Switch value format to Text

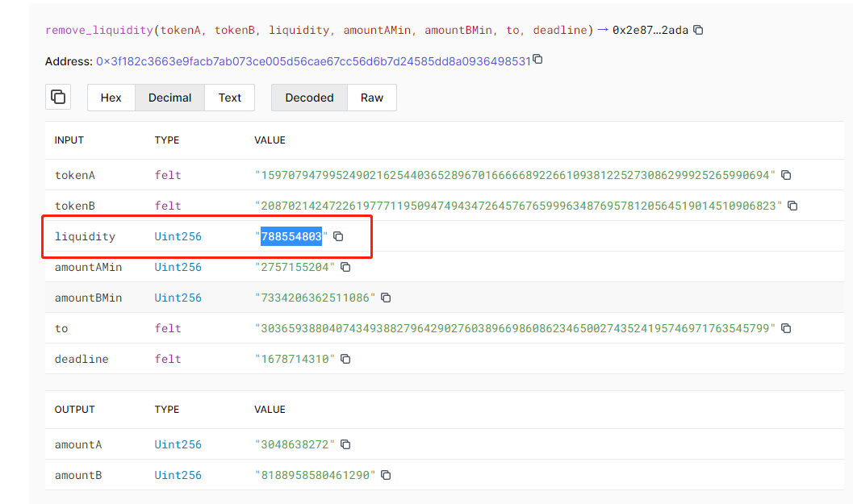point(229,98)
